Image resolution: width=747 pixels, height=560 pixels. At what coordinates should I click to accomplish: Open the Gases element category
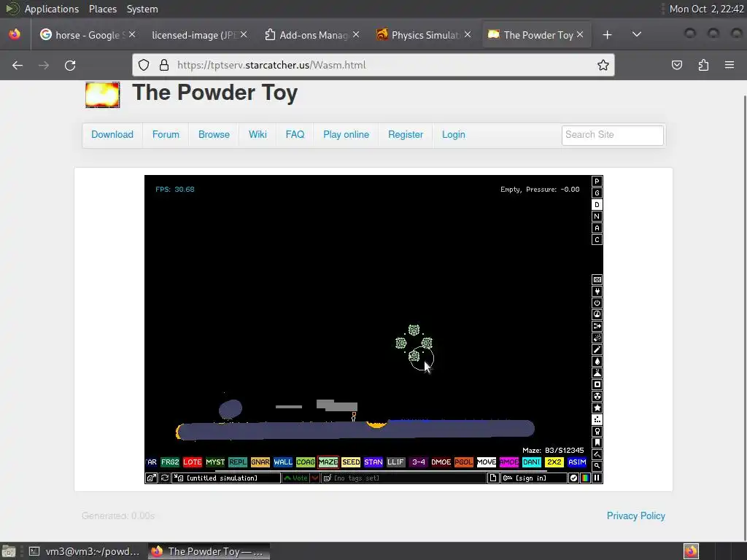tap(597, 349)
